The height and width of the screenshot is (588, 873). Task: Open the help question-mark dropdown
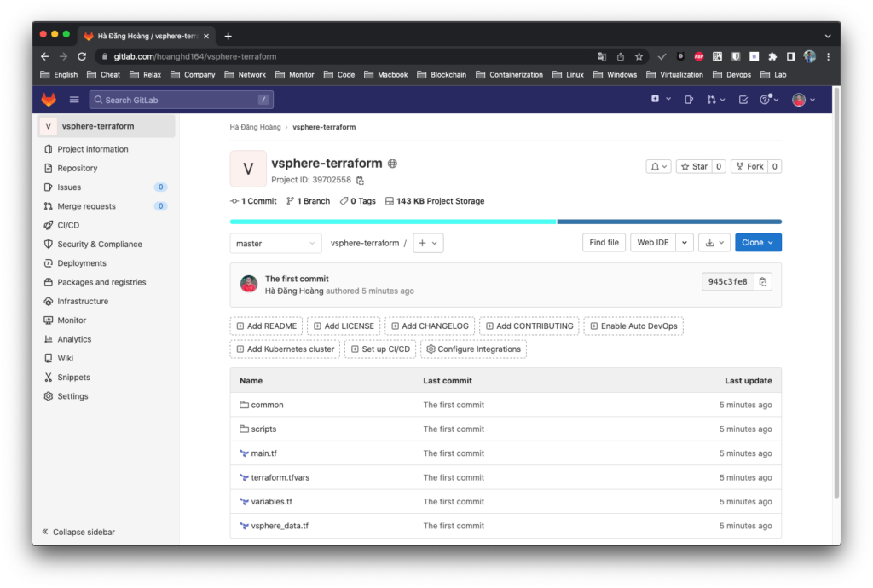769,100
